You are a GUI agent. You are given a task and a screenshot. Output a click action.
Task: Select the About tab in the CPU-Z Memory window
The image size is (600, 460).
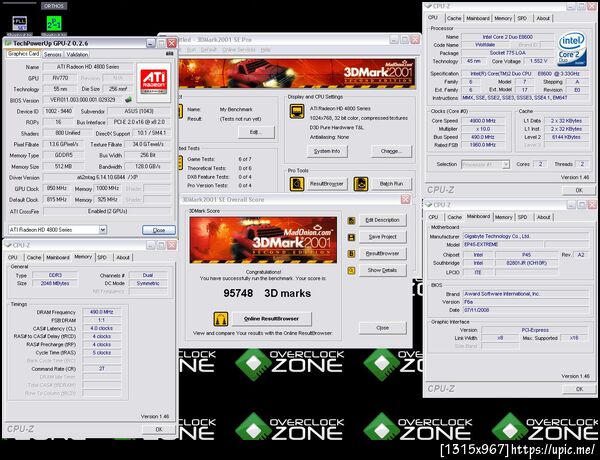click(x=123, y=258)
